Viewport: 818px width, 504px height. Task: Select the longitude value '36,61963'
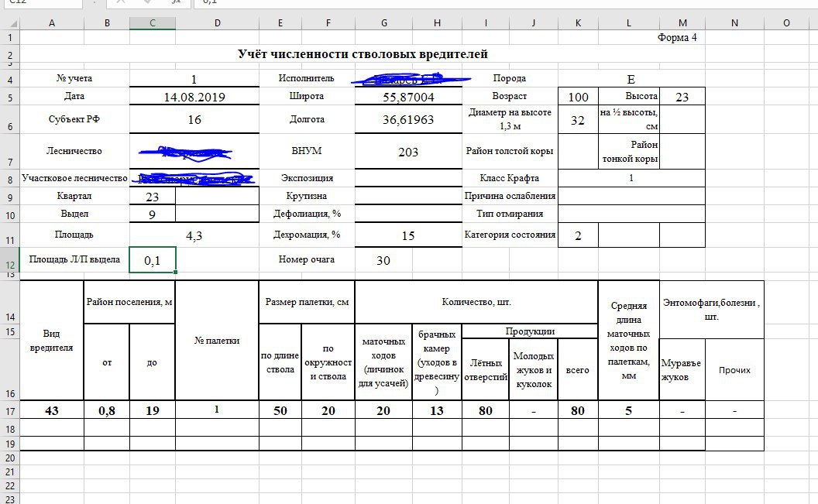[x=408, y=120]
